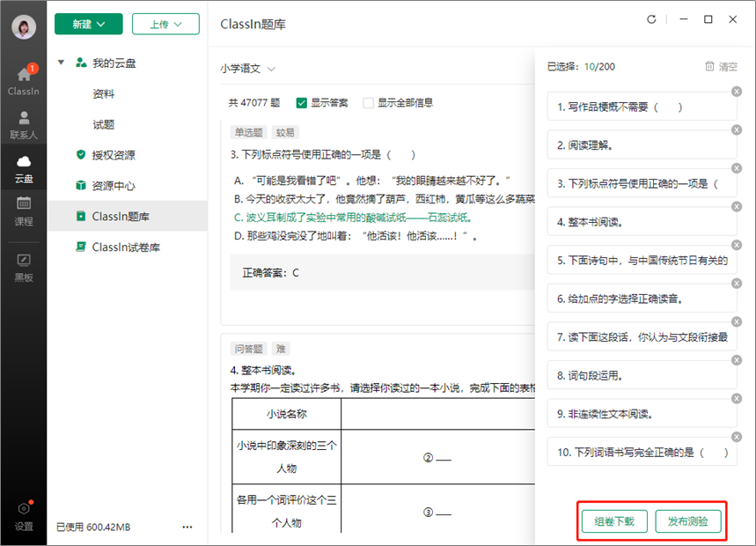Click the 正确答案：C box
756x546 pixels.
click(382, 272)
